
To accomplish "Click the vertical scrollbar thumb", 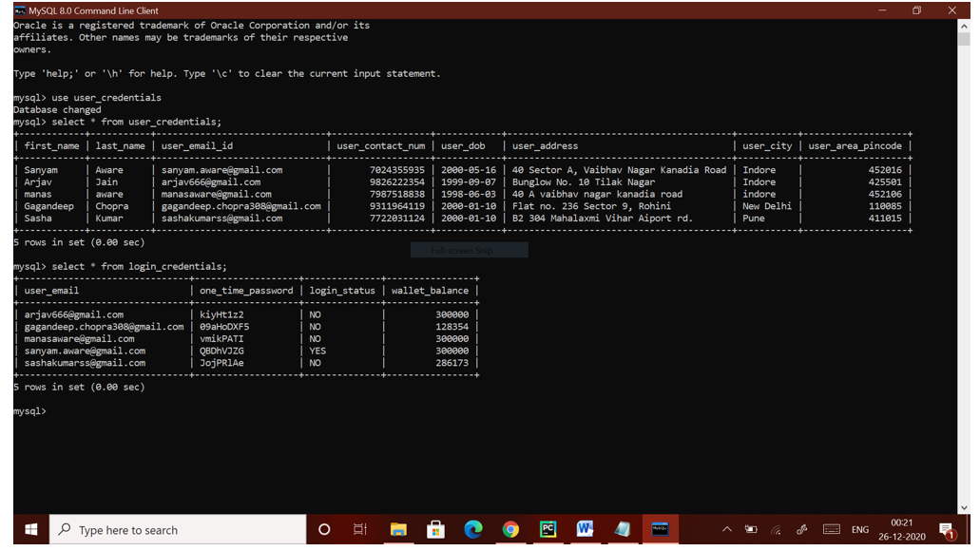I will pos(964,39).
